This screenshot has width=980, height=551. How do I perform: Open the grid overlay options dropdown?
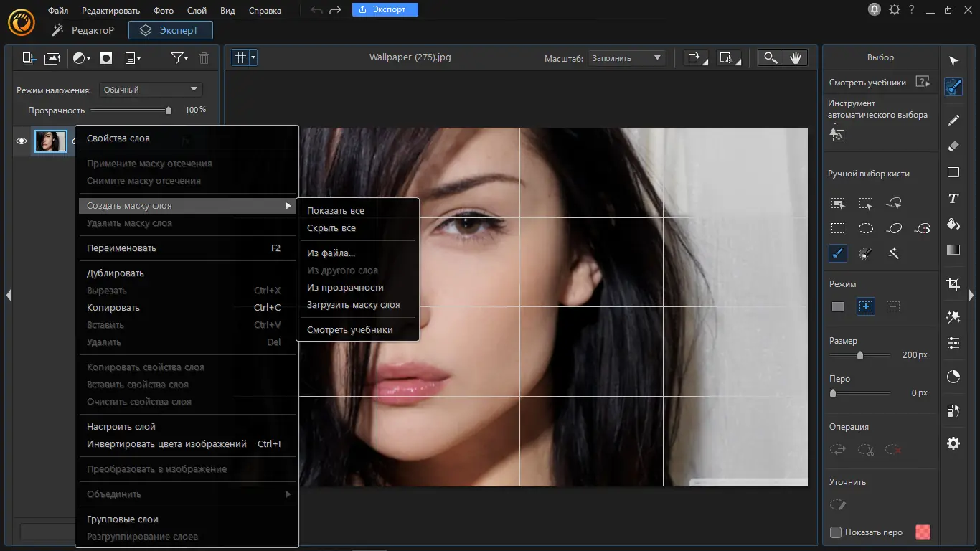pyautogui.click(x=253, y=57)
